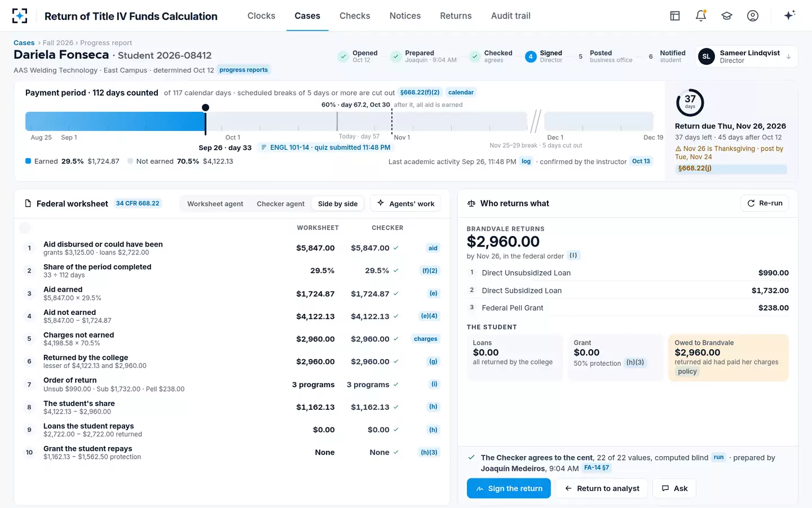Click the Ask button
The height and width of the screenshot is (508, 812).
tap(674, 488)
